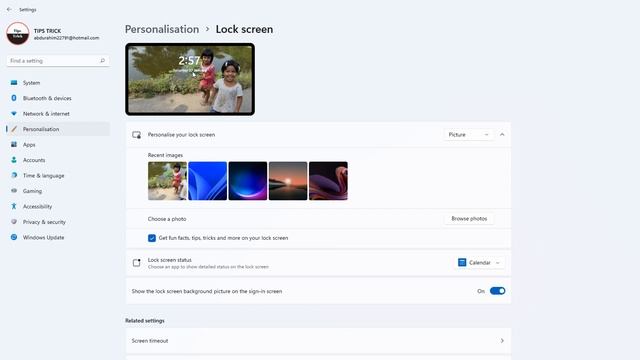Screen dimensions: 640x360
Task: Click the account email address
Action: (66, 38)
